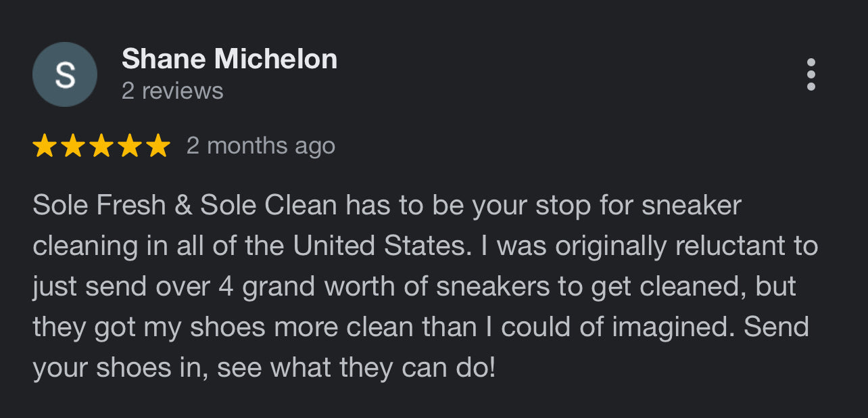Select the third gold rating star

(101, 145)
